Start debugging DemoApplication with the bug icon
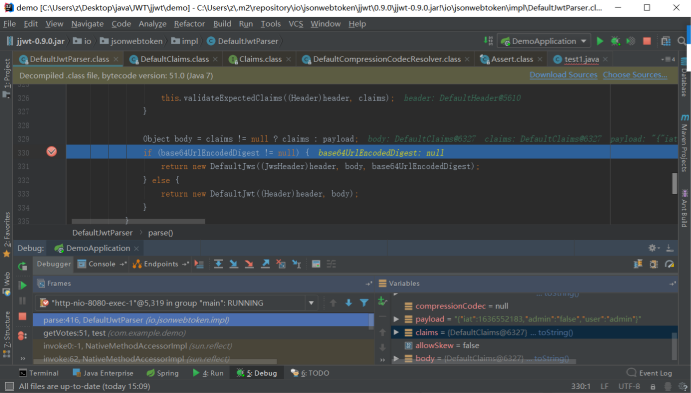Screen dimensions: 691x393 pyautogui.click(x=615, y=41)
